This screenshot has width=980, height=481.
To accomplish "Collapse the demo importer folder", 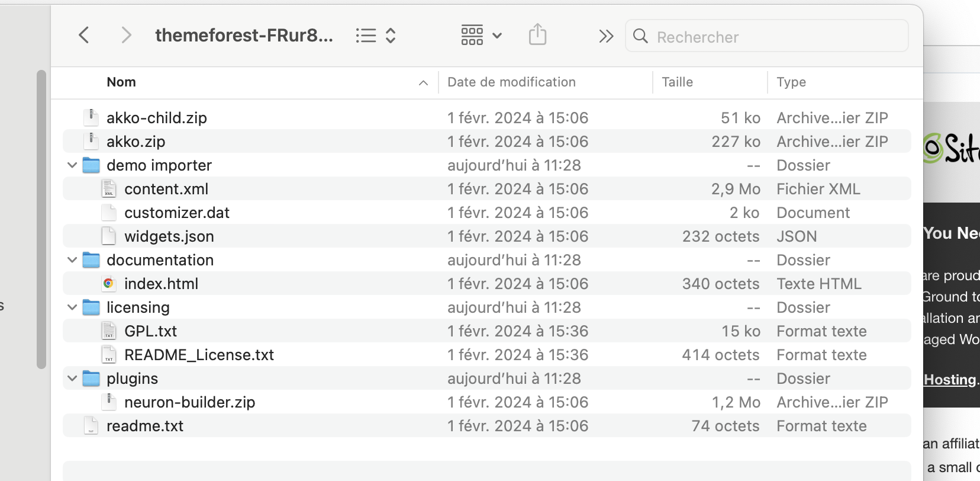I will pos(72,165).
